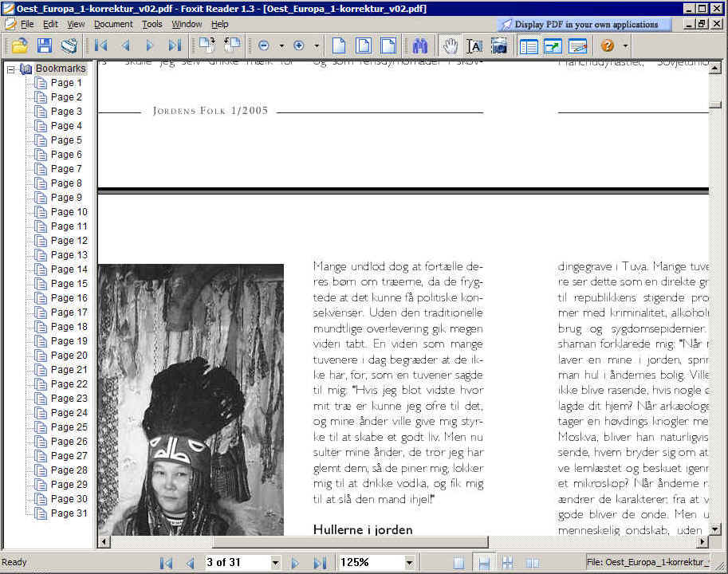The width and height of the screenshot is (728, 574).
Task: Go to next page in top toolbar
Action: pos(149,45)
